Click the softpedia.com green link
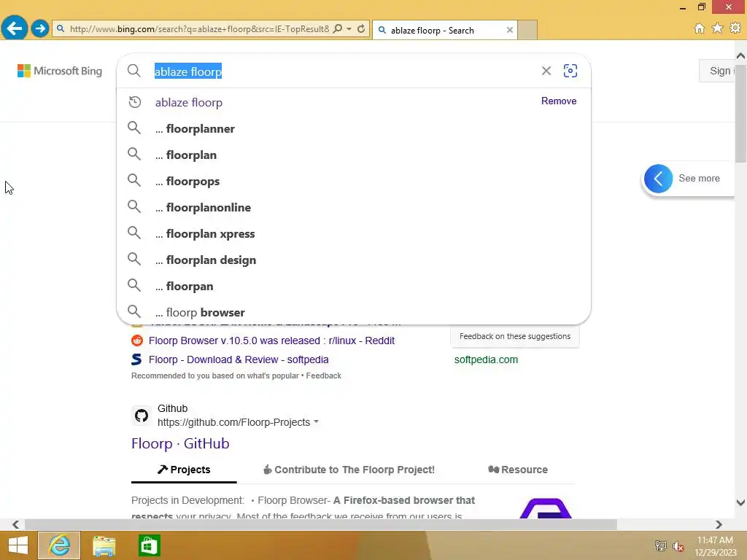Image resolution: width=747 pixels, height=560 pixels. click(486, 359)
